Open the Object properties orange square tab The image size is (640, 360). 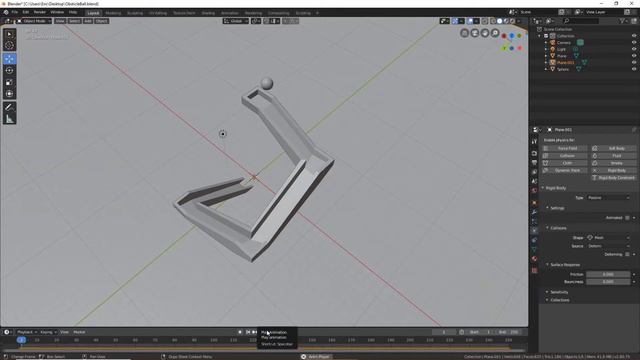click(534, 203)
